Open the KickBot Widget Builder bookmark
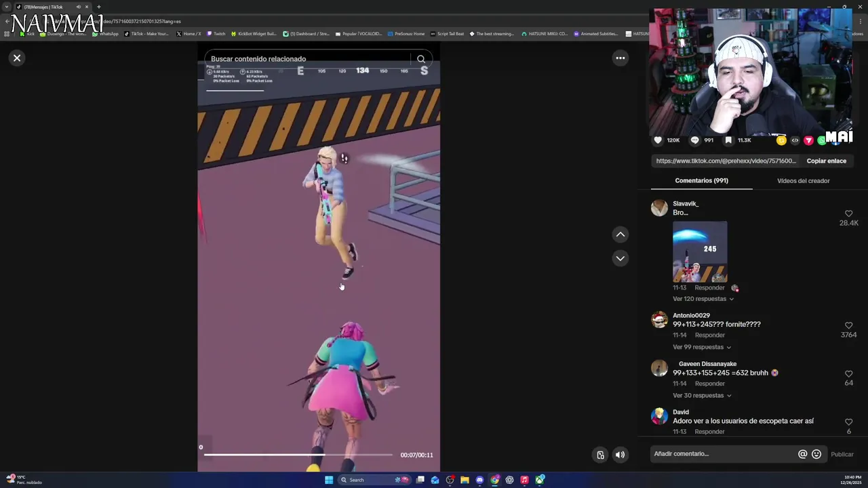Screen dimensions: 868x488 [254, 34]
